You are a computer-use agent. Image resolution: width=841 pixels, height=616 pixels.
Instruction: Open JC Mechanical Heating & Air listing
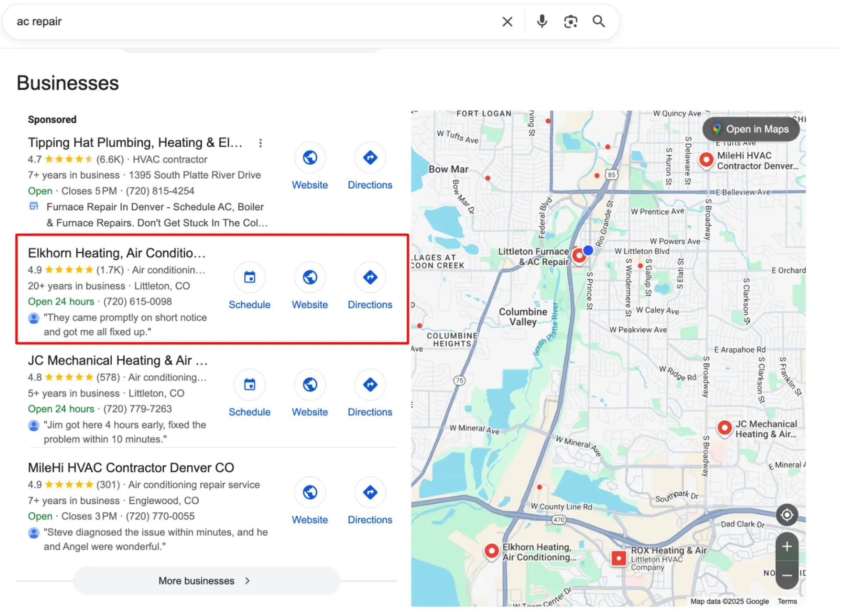[x=117, y=361]
